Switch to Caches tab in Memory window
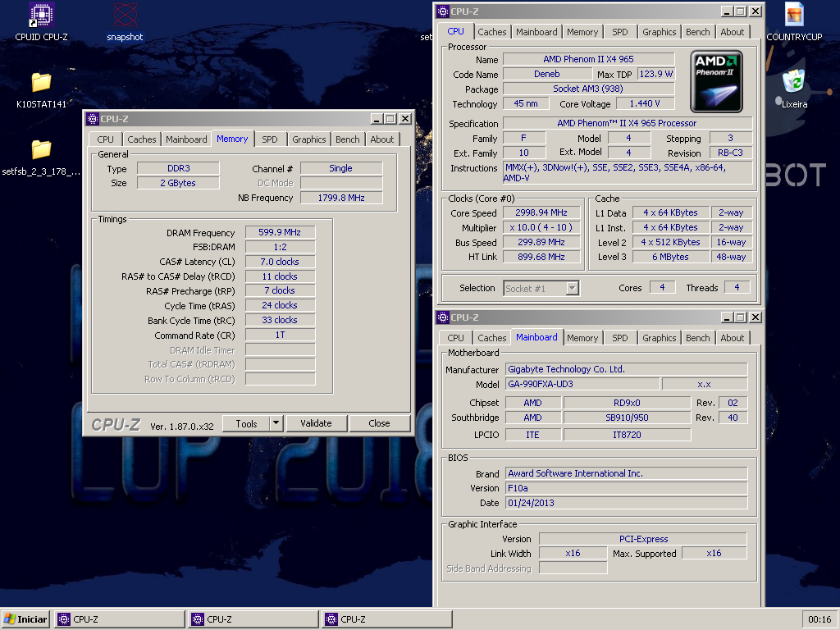The image size is (840, 630). [141, 139]
